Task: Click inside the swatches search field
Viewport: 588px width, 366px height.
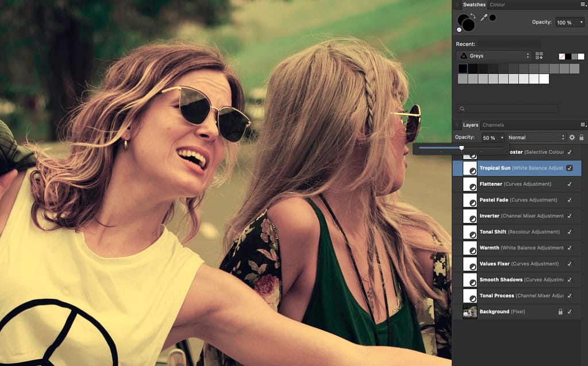Action: click(508, 109)
